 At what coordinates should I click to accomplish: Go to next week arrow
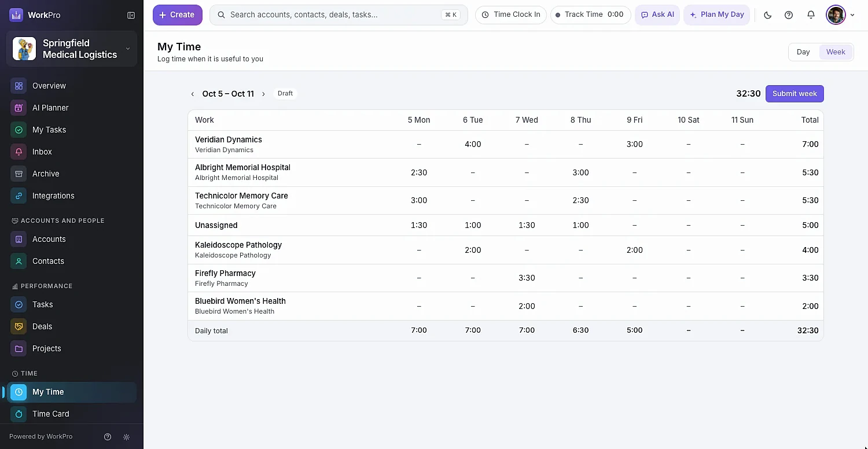263,94
